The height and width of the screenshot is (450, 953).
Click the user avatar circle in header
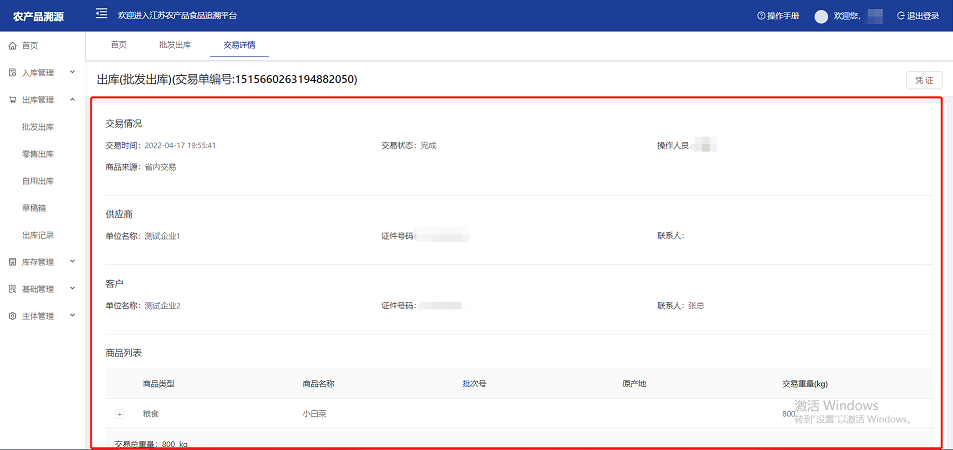pyautogui.click(x=822, y=16)
